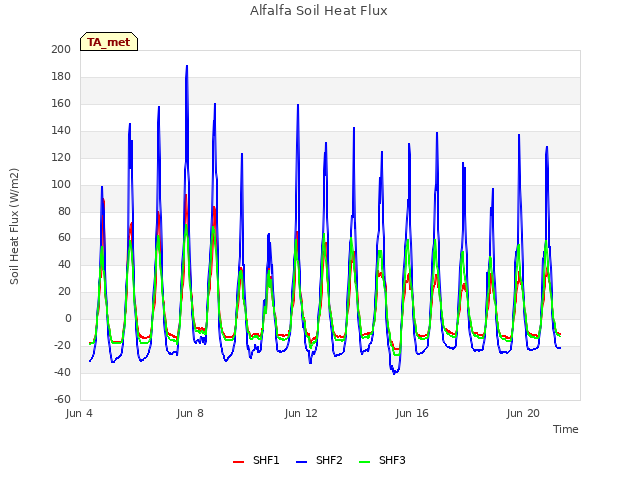
Task: Click the 100 y-axis tick label
Action: pos(61,184)
